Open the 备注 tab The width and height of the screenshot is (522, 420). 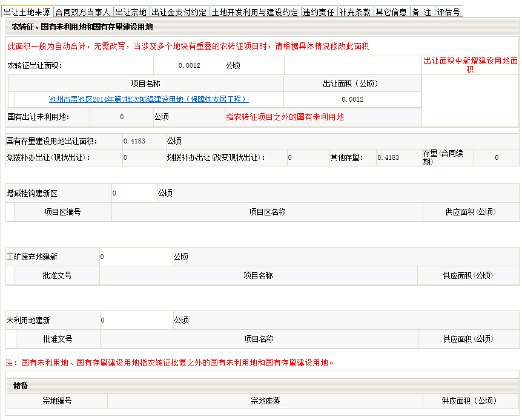[422, 11]
